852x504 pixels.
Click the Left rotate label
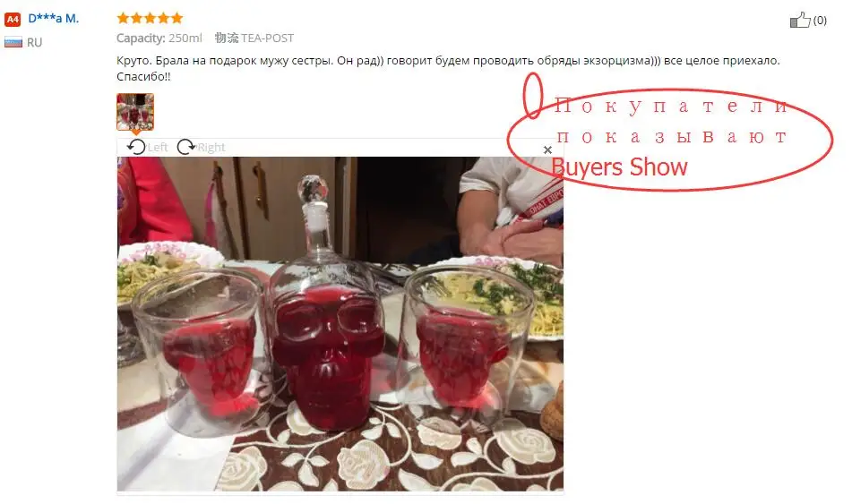coord(158,147)
